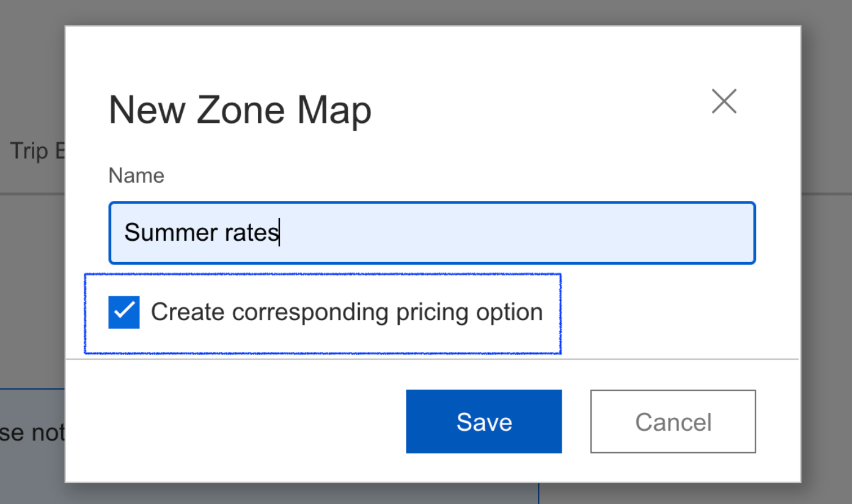Click the X icon at dialog top right
Image resolution: width=852 pixels, height=504 pixels.
724,101
